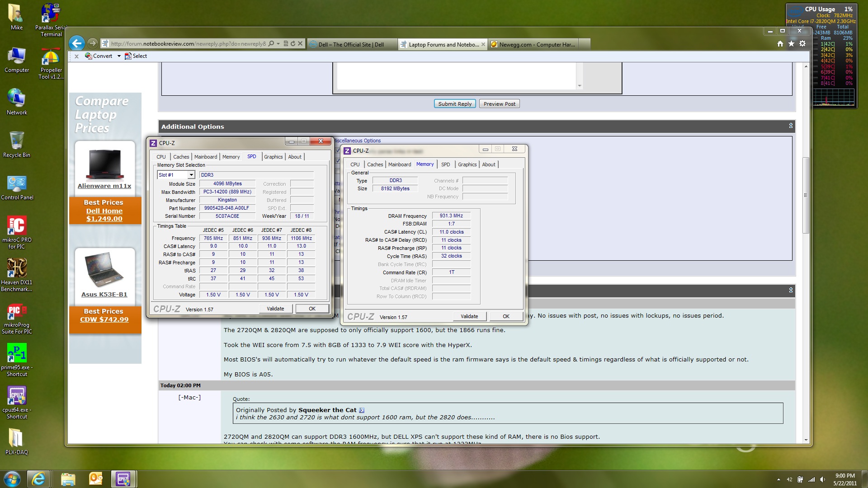The width and height of the screenshot is (868, 488).
Task: Collapse the lower thread review section header
Action: coord(791,290)
